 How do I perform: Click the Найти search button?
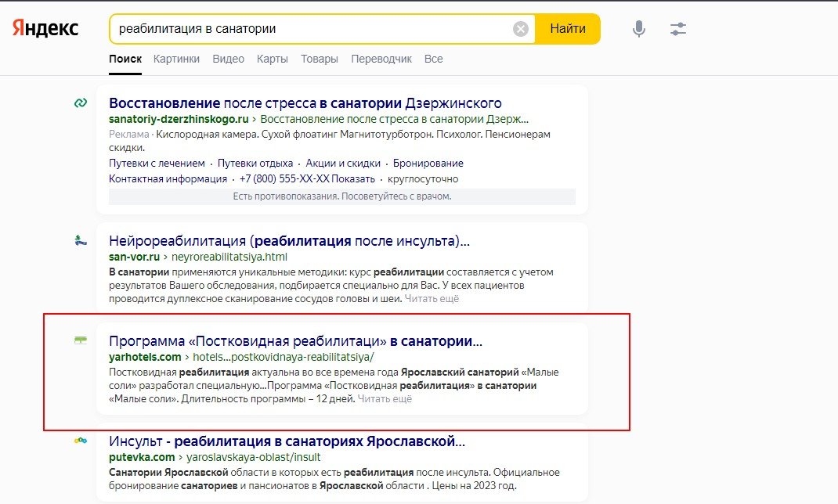click(x=568, y=29)
